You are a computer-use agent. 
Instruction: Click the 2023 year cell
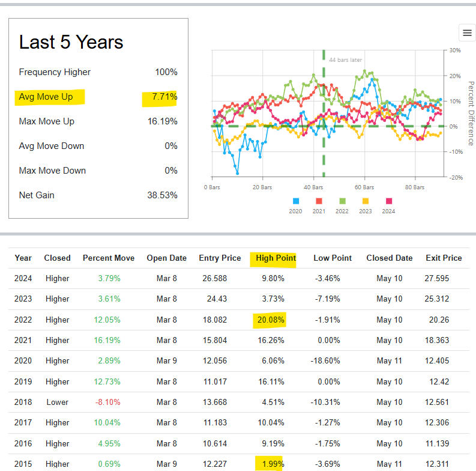pyautogui.click(x=23, y=299)
